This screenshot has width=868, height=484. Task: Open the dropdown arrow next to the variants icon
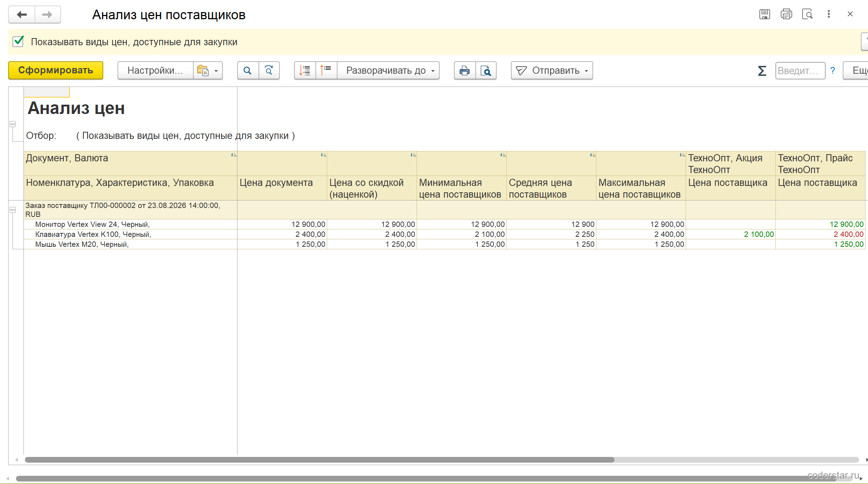(x=216, y=71)
